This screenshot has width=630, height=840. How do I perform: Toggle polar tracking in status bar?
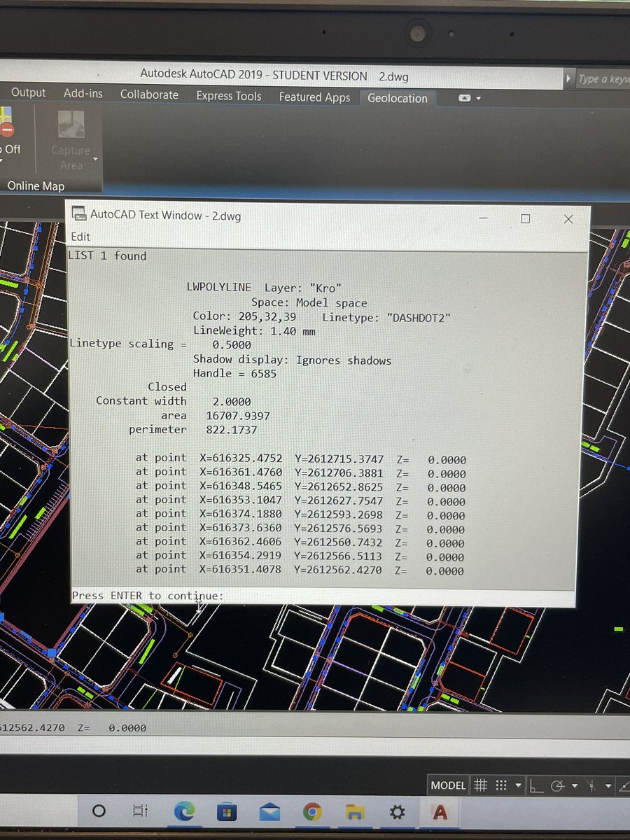point(557,786)
